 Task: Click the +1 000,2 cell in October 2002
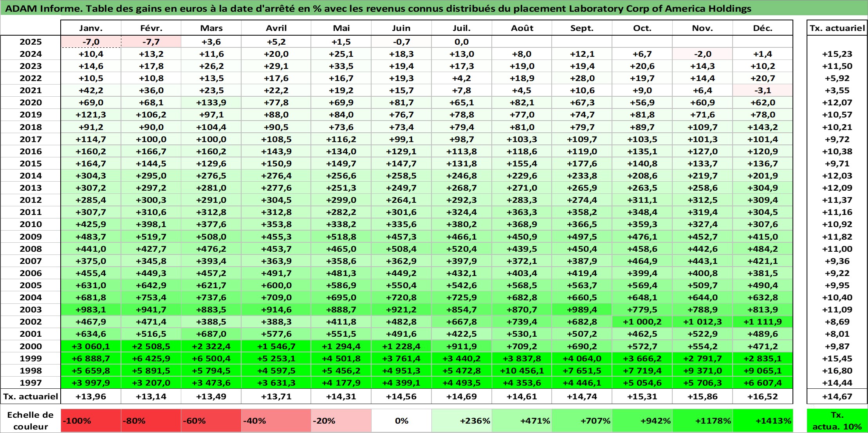tap(642, 322)
